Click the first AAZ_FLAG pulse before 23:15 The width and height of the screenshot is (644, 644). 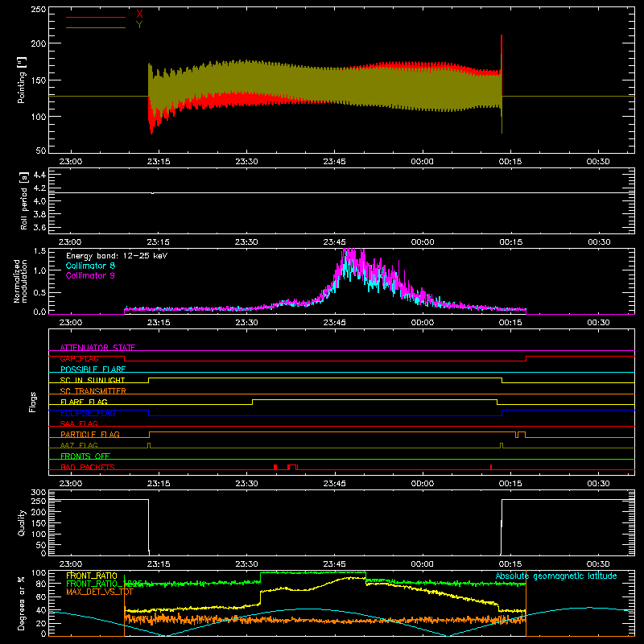click(149, 445)
